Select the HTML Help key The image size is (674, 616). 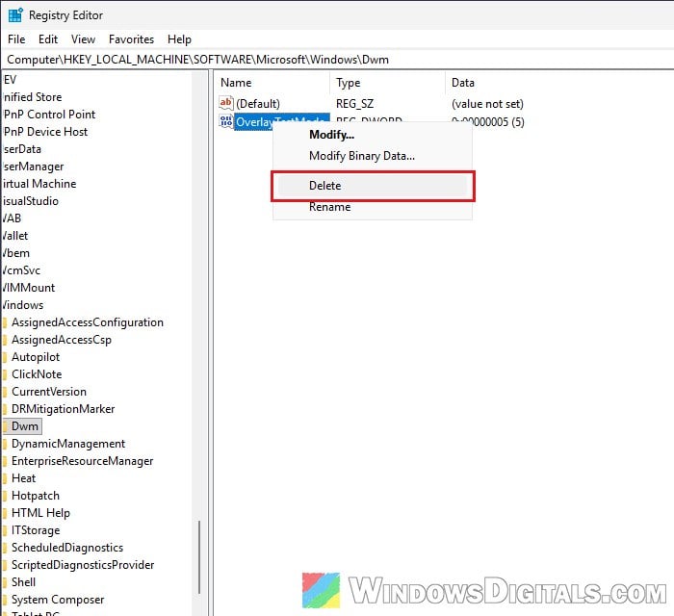point(40,513)
